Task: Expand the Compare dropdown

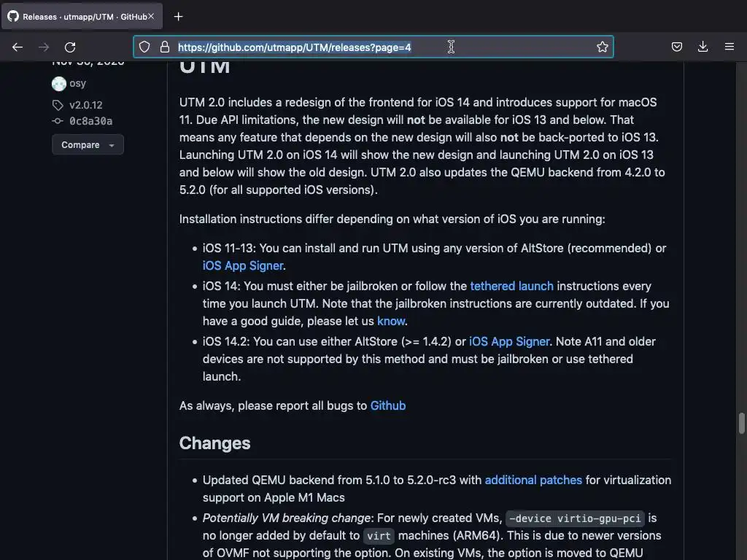Action: 88,145
